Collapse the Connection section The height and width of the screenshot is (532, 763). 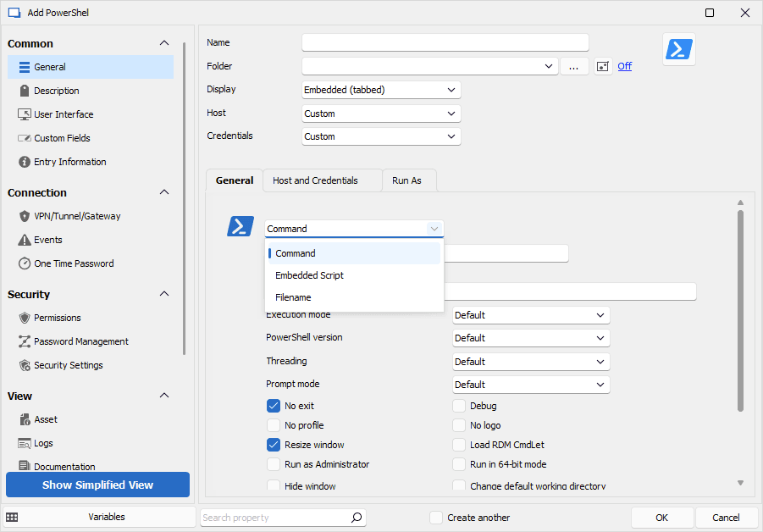(x=164, y=192)
